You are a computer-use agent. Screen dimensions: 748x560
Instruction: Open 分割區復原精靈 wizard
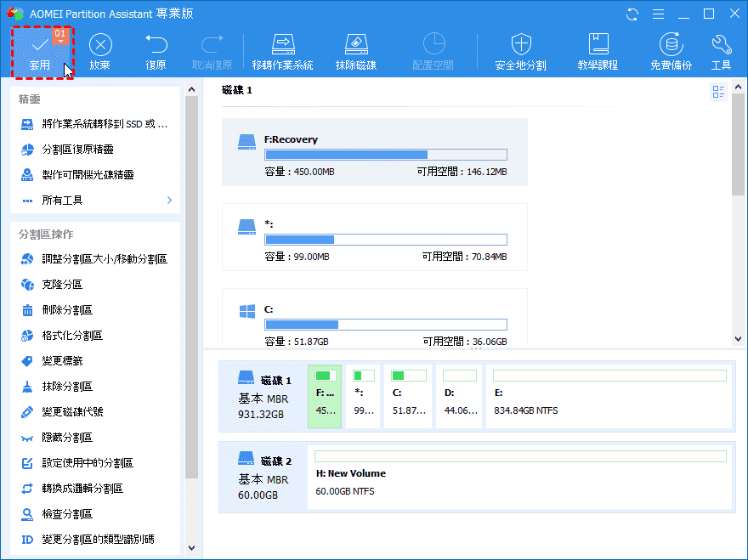tap(94, 150)
